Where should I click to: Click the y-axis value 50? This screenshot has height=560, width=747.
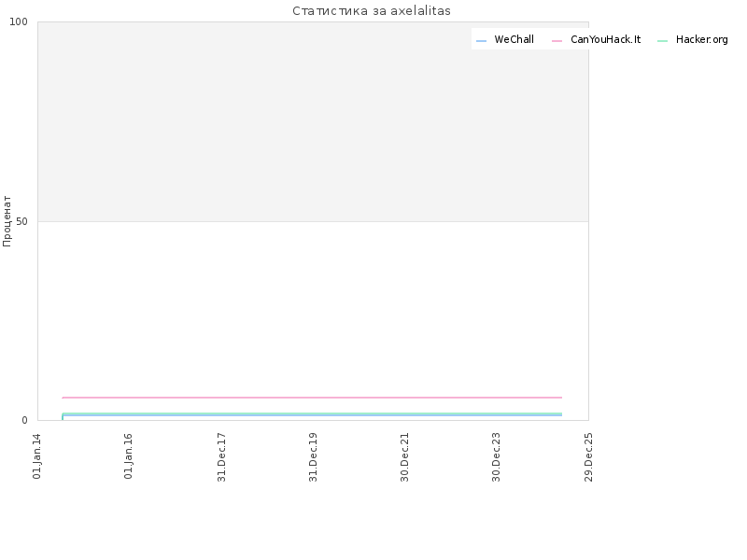[x=21, y=221]
